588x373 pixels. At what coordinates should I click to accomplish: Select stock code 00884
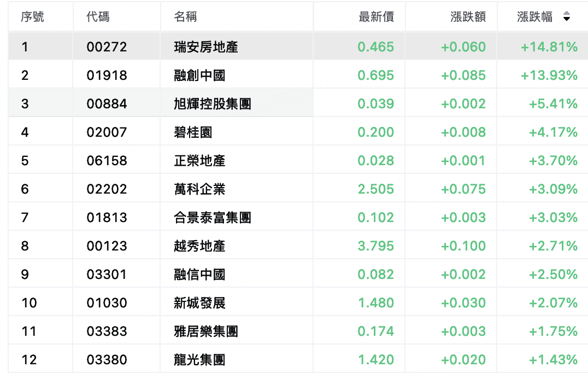click(x=107, y=104)
